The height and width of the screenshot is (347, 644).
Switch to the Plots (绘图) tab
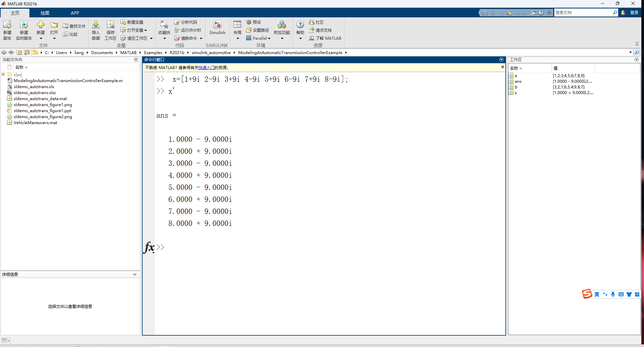45,13
